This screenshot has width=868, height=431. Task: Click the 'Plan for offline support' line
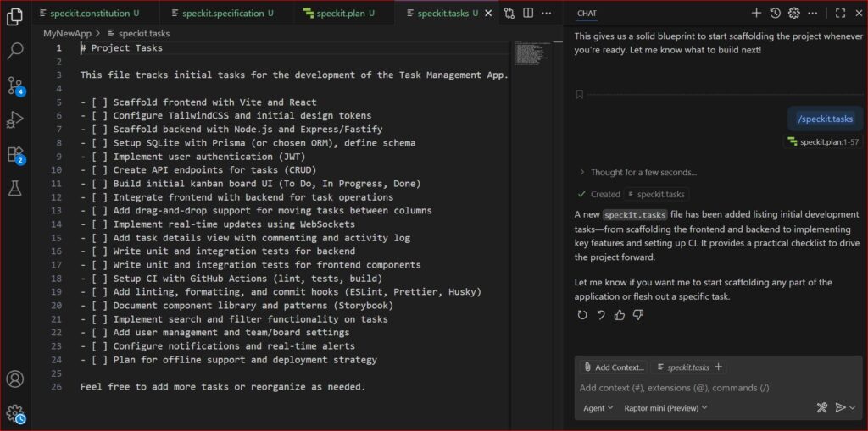[228, 360]
